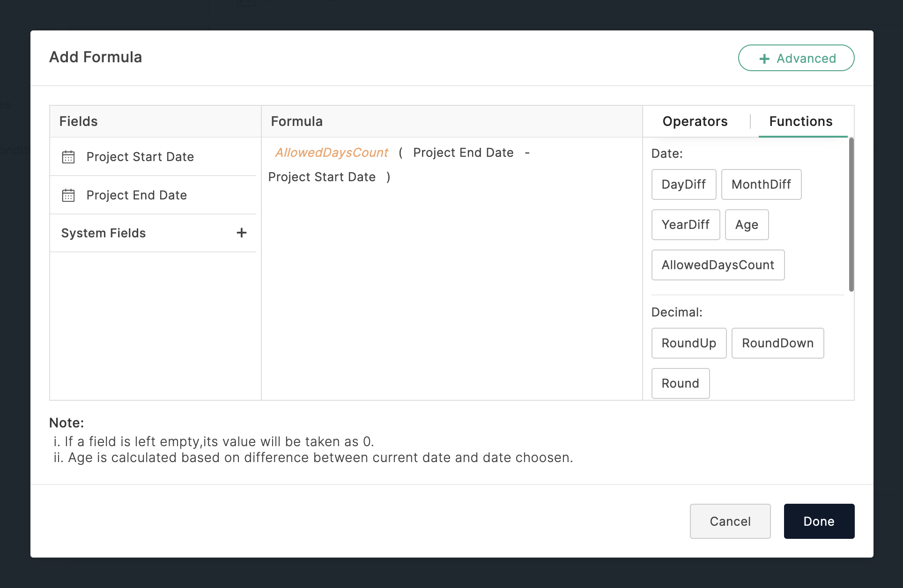Open Advanced formula options

(796, 58)
